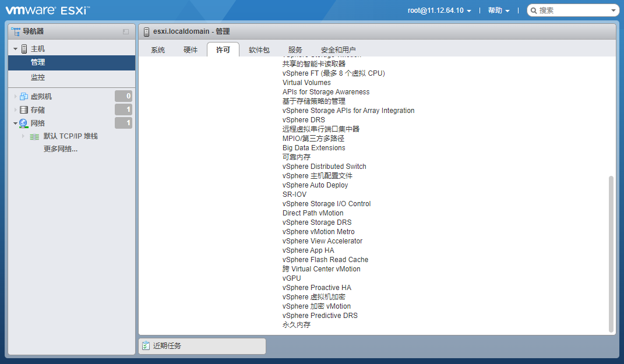Minimize the Navigator panel
This screenshot has width=624, height=364.
pyautogui.click(x=126, y=31)
